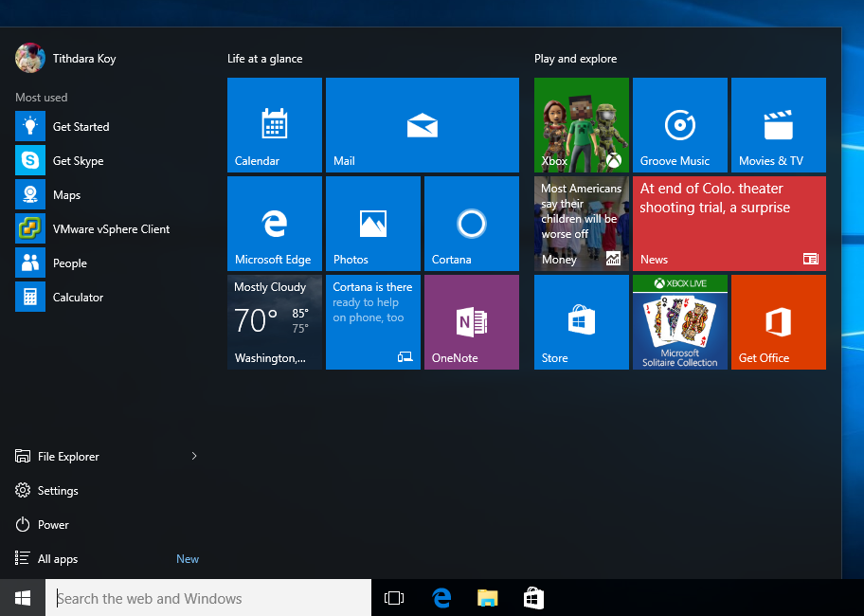The image size is (864, 616).
Task: Open Groove Music tile
Action: click(680, 125)
